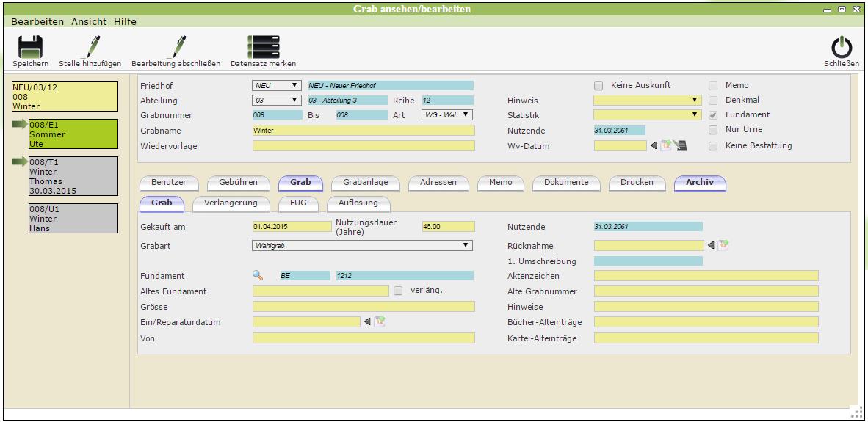Click the Bearbeitung abschließen pen icon
The height and width of the screenshot is (422, 868).
(x=176, y=48)
